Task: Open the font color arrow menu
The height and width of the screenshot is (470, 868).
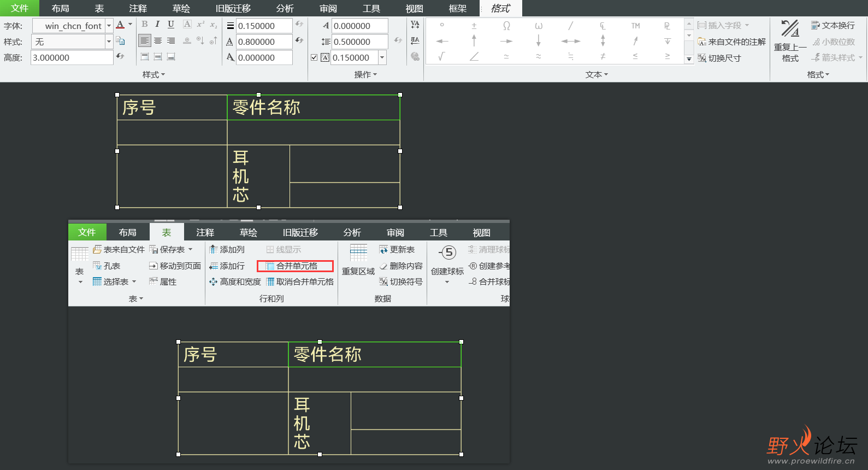Action: coord(130,25)
